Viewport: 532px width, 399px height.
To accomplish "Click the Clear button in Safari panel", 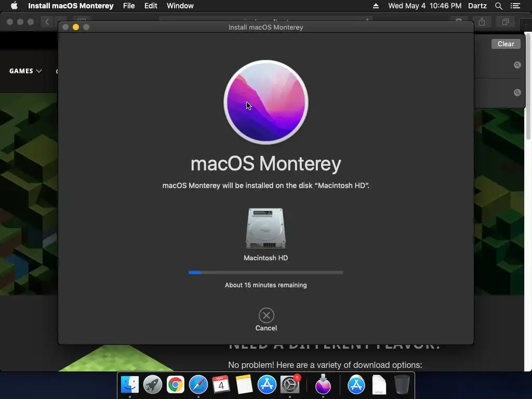I will 506,44.
